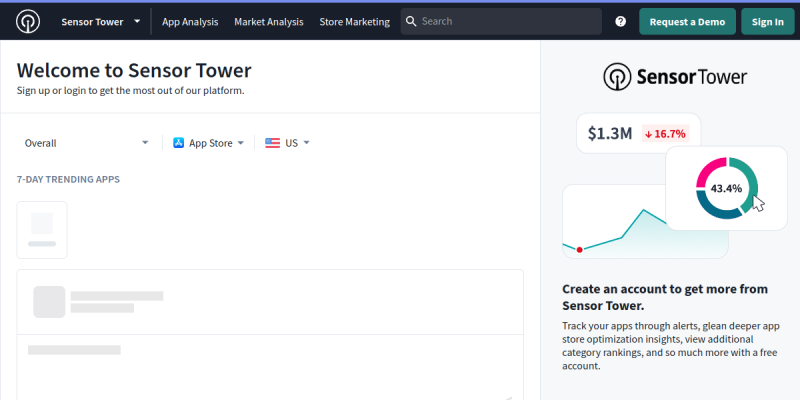800x400 pixels.
Task: Click the red data point on line chart
Action: (x=580, y=249)
